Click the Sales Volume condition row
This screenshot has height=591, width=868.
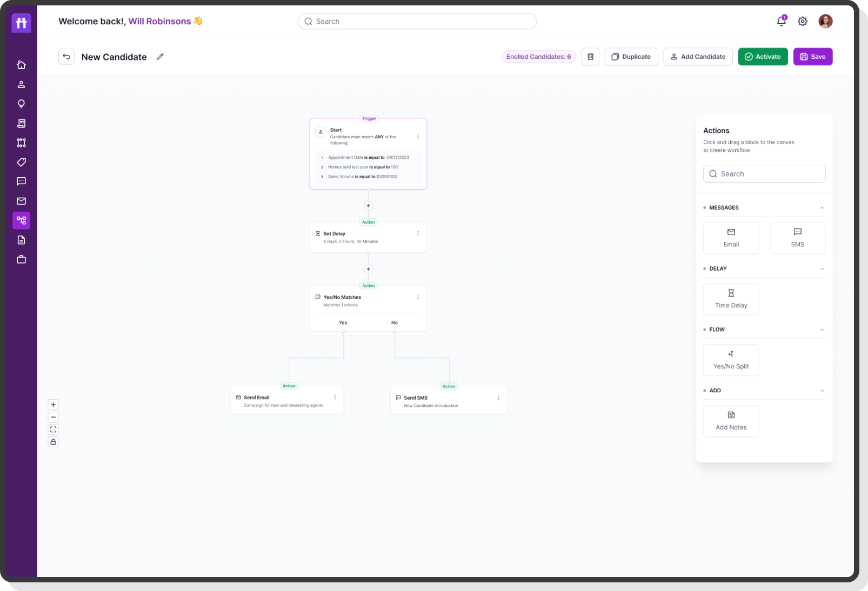coord(368,177)
